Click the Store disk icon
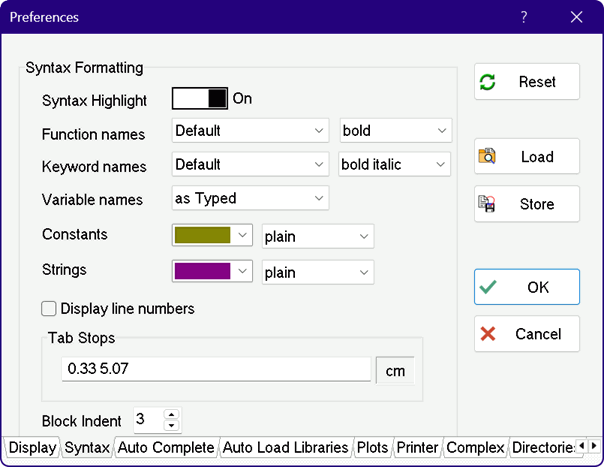Viewport: 604px width, 467px height. click(x=488, y=204)
